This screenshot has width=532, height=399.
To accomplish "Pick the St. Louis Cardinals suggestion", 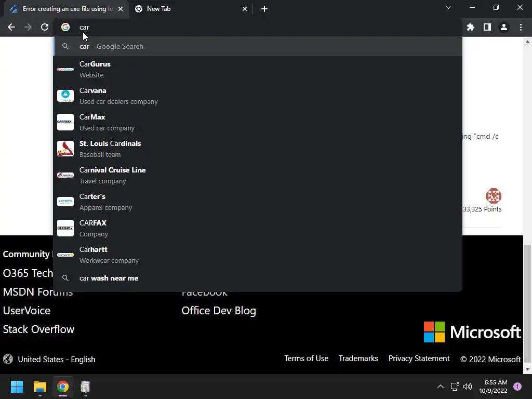I will 258,149.
